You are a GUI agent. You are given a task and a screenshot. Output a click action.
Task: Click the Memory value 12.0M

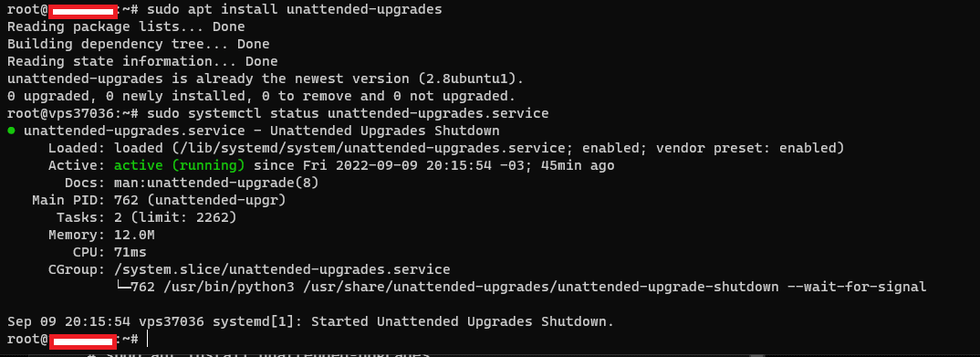134,235
